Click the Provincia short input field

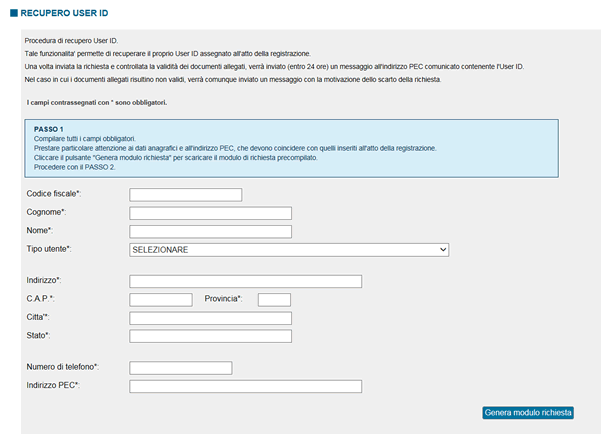coord(274,300)
